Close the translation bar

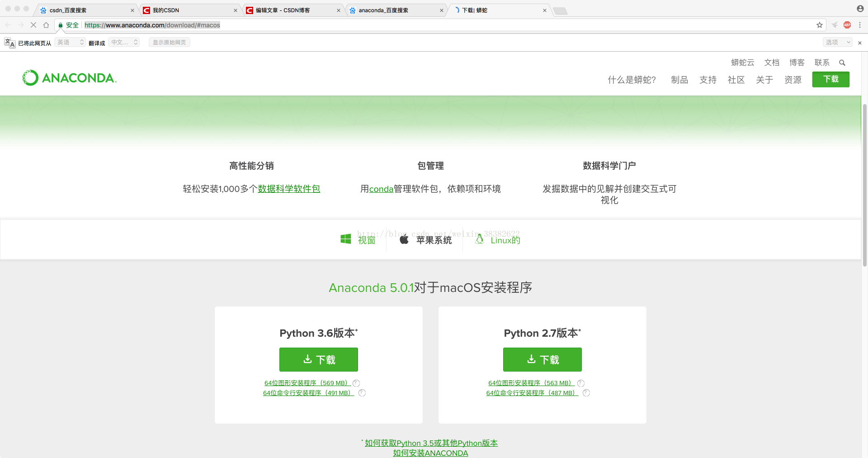[860, 43]
